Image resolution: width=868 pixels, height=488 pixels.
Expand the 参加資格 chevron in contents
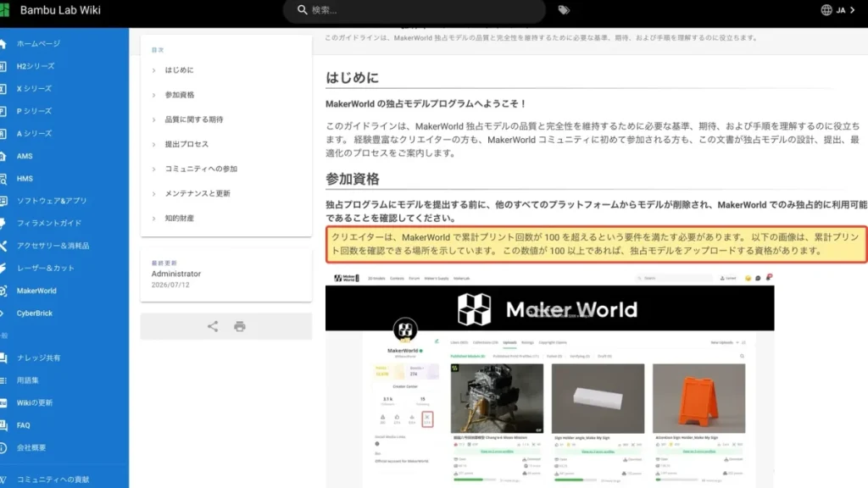[154, 95]
